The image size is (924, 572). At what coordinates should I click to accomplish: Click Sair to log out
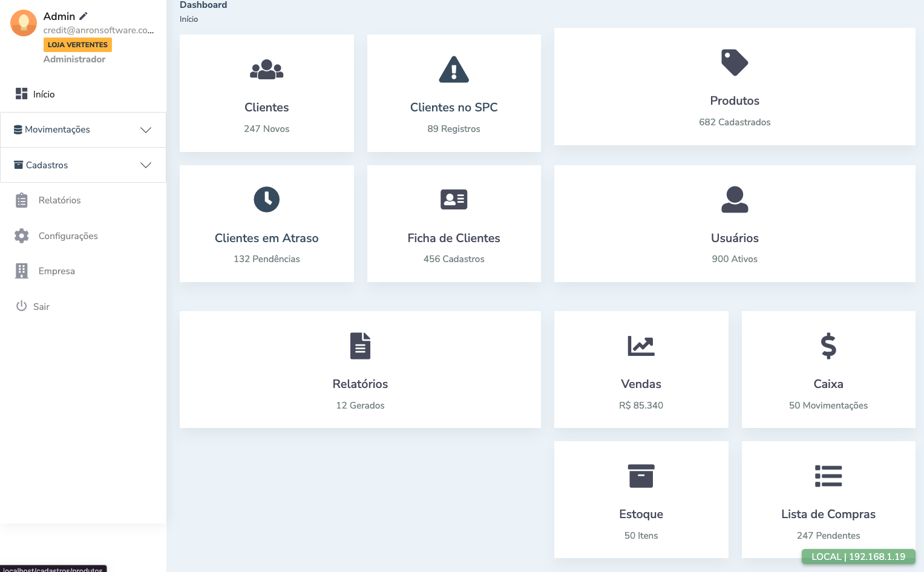point(41,307)
